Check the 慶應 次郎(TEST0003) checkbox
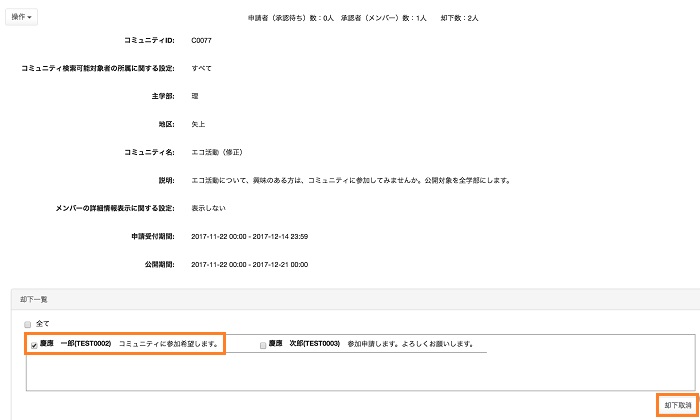The width and height of the screenshot is (700, 420). [x=263, y=345]
